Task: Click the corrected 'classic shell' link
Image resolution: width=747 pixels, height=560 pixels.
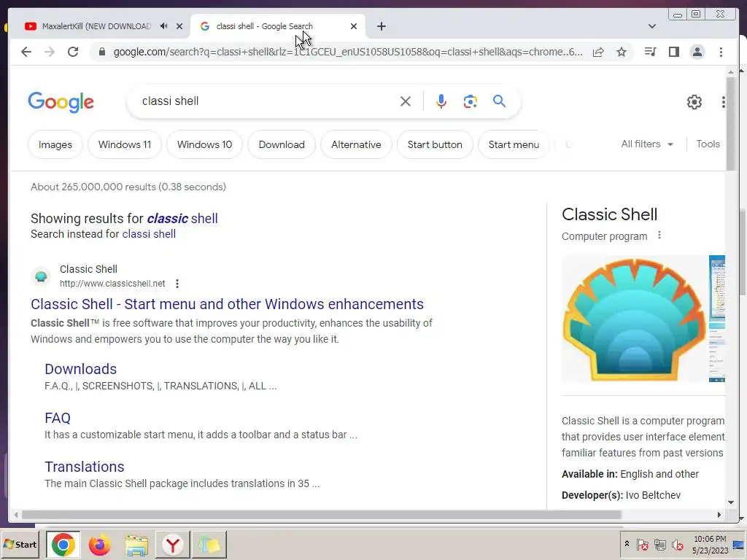Action: (182, 218)
